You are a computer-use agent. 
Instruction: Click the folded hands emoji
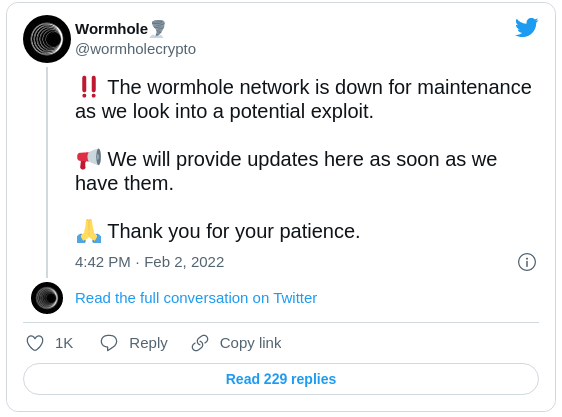tap(89, 231)
